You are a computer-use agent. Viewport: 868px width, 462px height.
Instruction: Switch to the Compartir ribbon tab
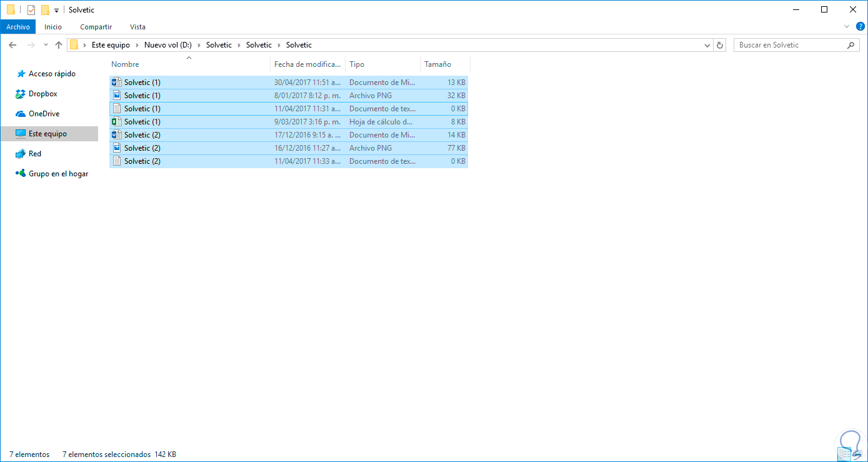[x=96, y=27]
